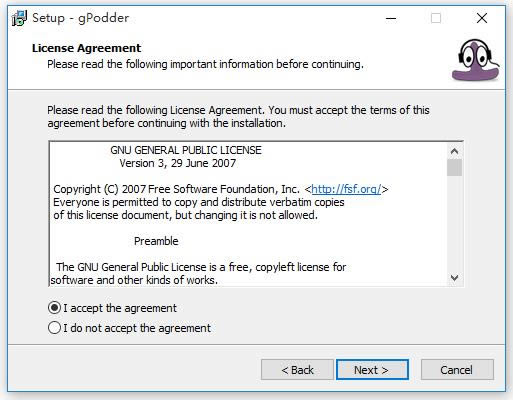Click the greyed-out maximize window button
The image size is (513, 400).
click(x=436, y=18)
